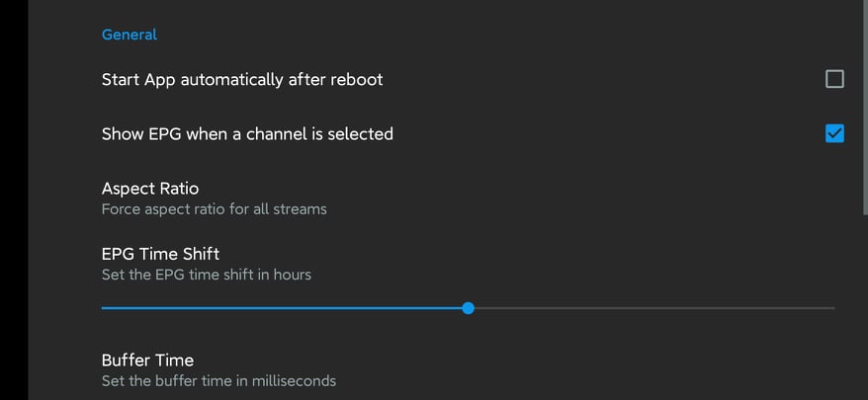868x400 pixels.
Task: Click the black strip on the left edge
Action: [14, 198]
